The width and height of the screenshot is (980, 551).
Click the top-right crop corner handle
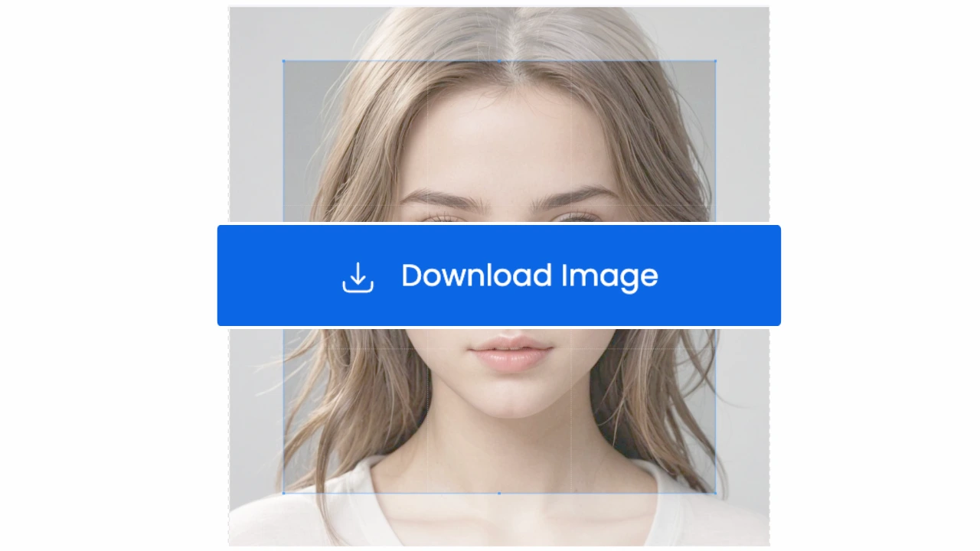pos(715,61)
